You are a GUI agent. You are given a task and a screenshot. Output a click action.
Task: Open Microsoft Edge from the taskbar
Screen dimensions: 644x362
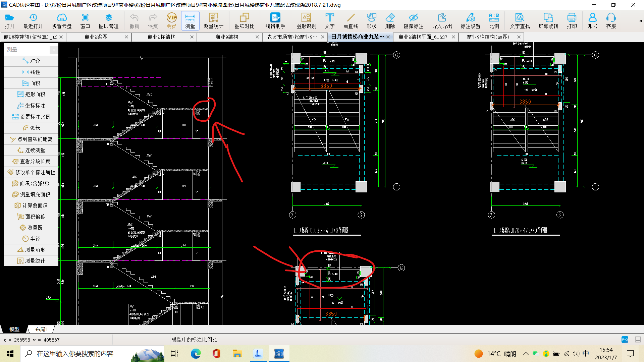(x=196, y=354)
